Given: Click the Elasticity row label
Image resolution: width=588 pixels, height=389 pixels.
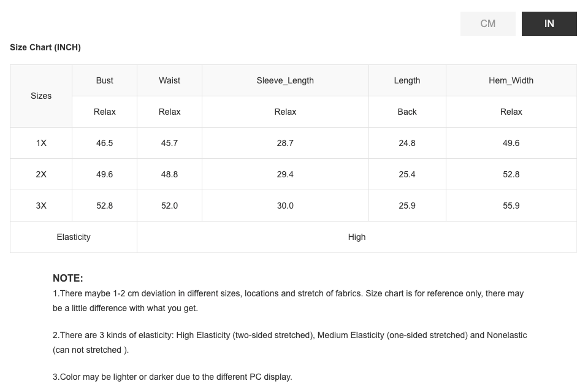Looking at the screenshot, I should (74, 237).
